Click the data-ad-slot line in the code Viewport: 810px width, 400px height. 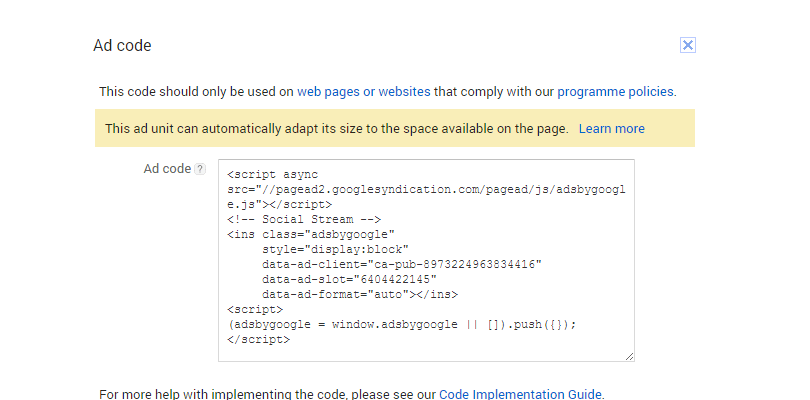(349, 280)
